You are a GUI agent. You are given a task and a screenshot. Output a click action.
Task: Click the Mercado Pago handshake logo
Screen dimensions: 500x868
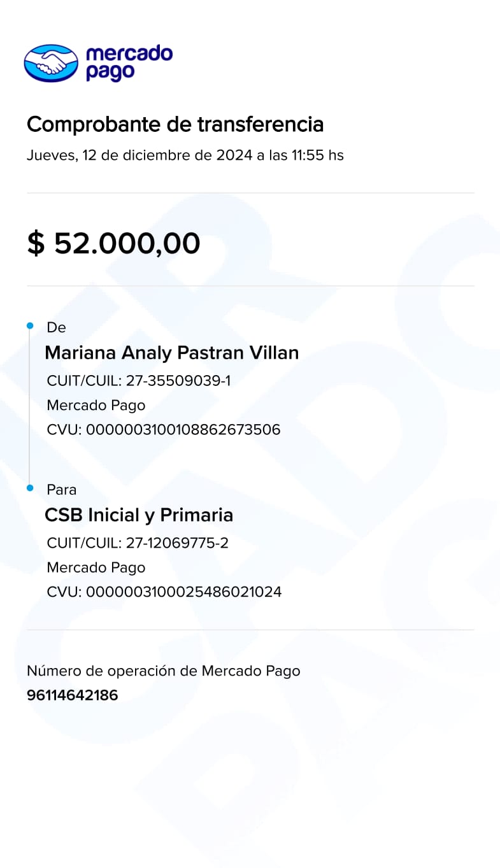pyautogui.click(x=51, y=63)
